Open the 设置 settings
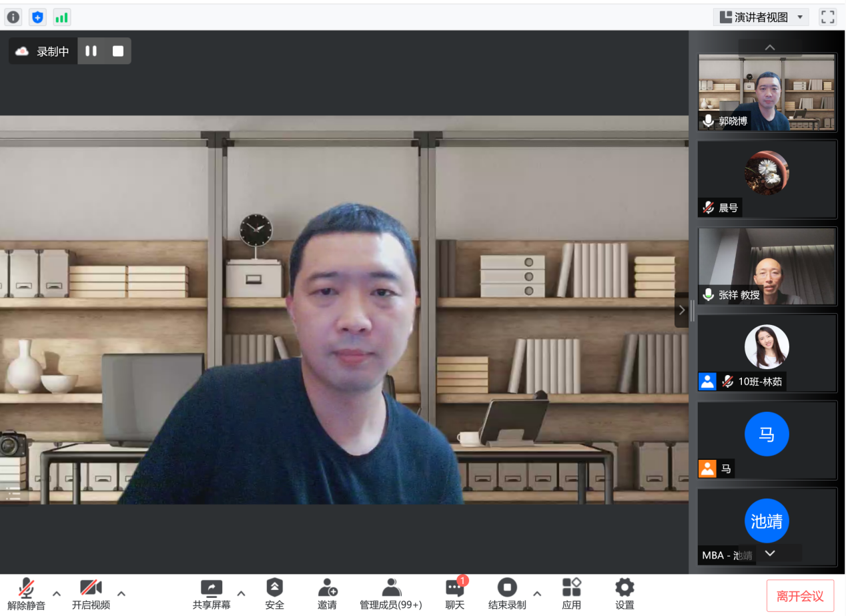Image resolution: width=846 pixels, height=616 pixels. pyautogui.click(x=624, y=594)
